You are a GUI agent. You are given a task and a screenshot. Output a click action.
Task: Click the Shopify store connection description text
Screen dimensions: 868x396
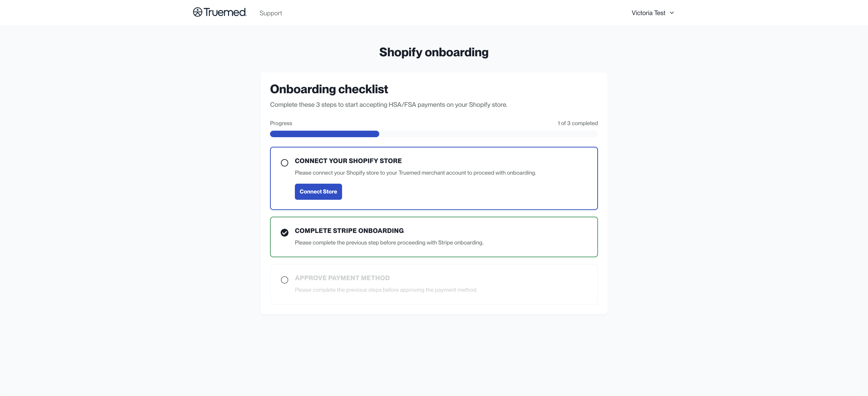pos(415,173)
